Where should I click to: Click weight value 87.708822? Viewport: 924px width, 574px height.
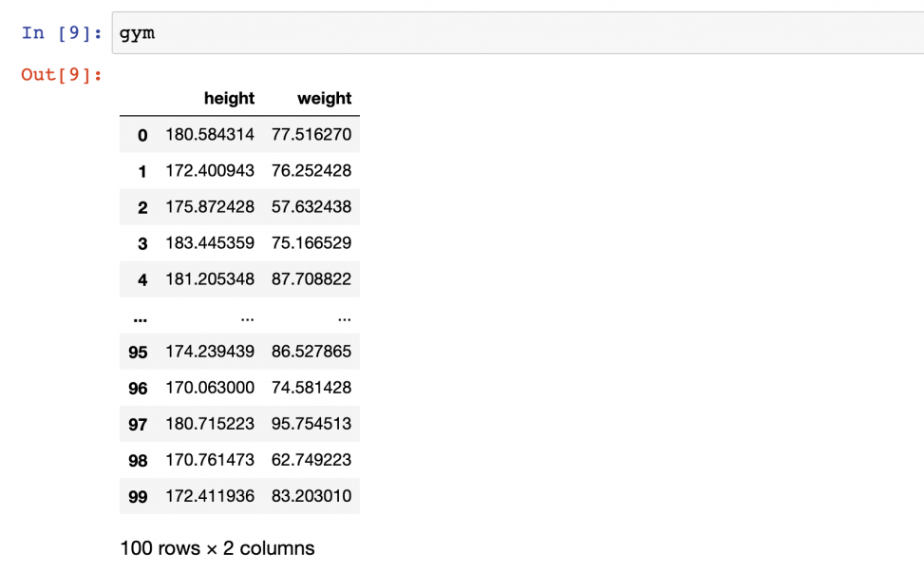[x=311, y=278]
